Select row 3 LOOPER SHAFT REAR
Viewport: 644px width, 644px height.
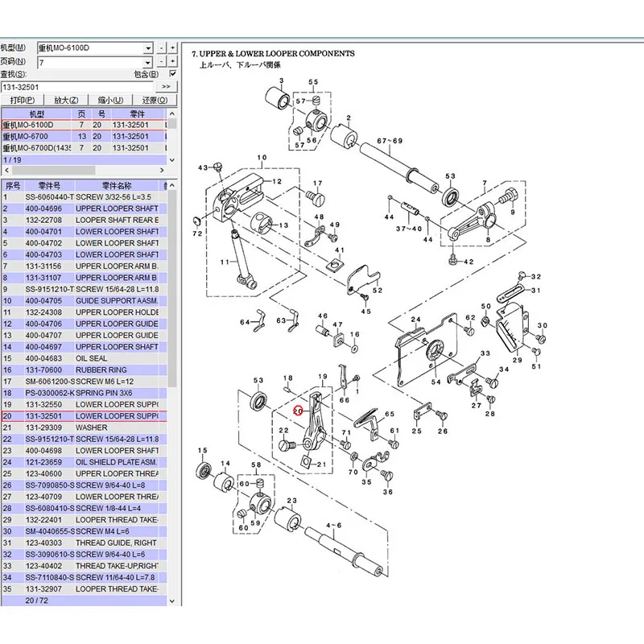point(84,220)
